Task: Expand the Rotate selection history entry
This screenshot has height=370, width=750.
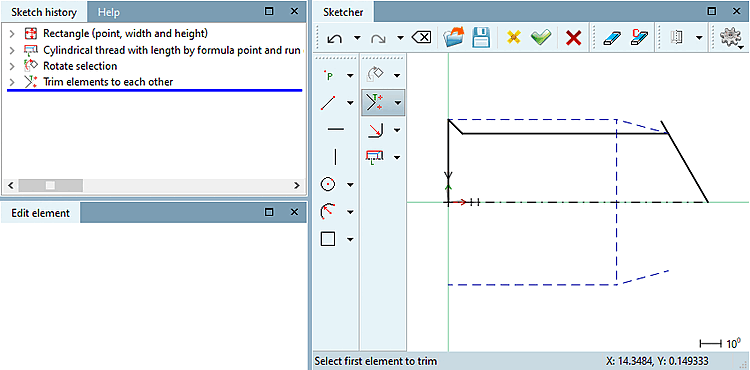Action: pyautogui.click(x=12, y=66)
